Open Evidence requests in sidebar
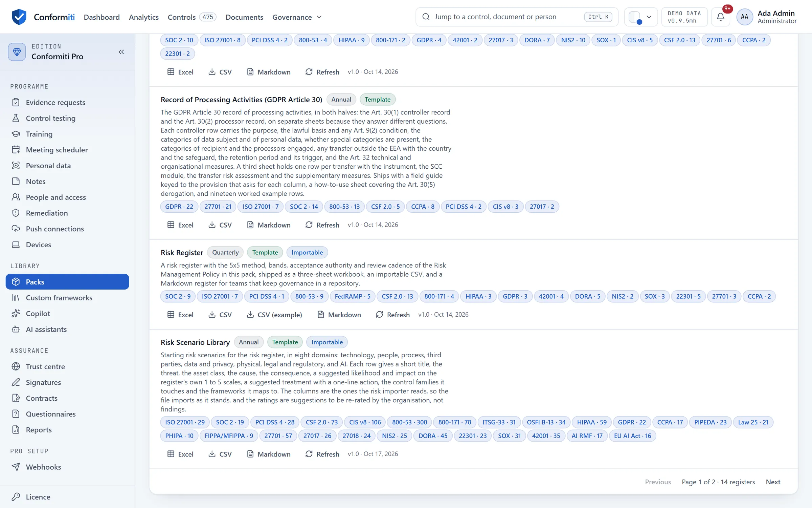Screen dimensions: 812x508 point(67,102)
